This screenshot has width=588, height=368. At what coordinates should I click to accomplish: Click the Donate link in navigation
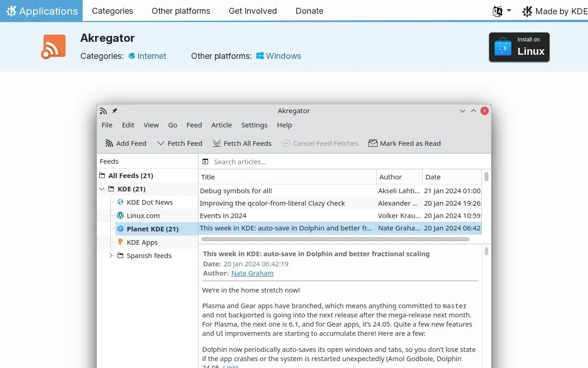point(310,11)
